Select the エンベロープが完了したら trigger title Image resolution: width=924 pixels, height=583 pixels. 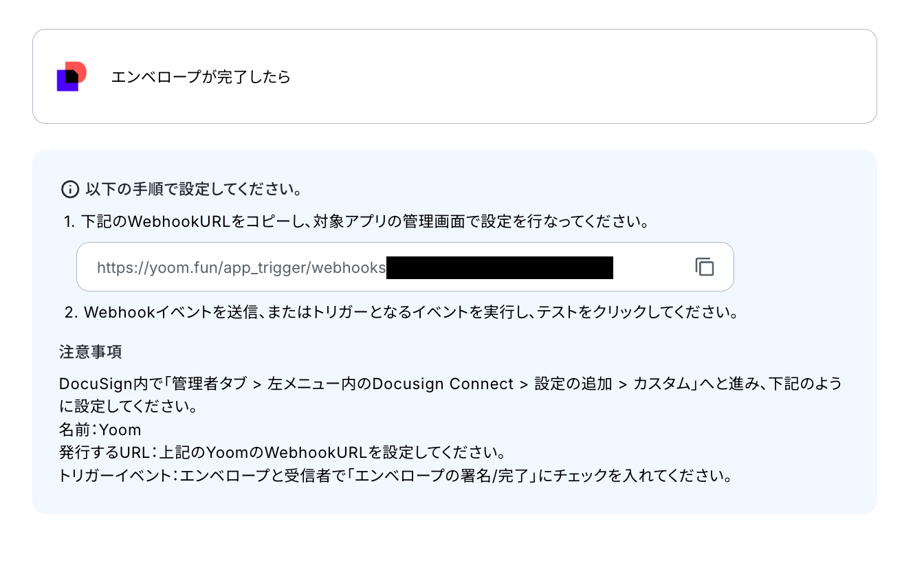201,77
